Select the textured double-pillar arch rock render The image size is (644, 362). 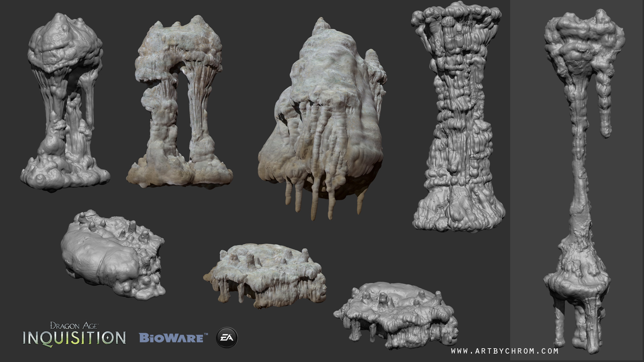pyautogui.click(x=179, y=102)
